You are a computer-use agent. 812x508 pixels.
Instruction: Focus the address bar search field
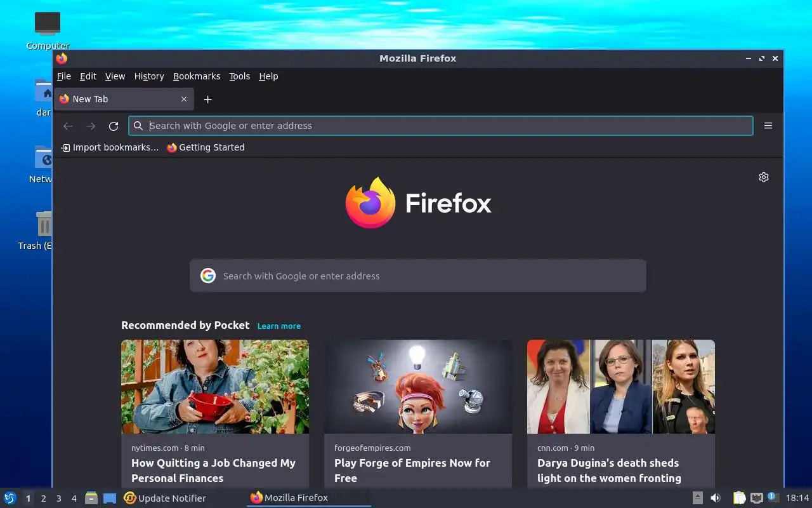(441, 126)
